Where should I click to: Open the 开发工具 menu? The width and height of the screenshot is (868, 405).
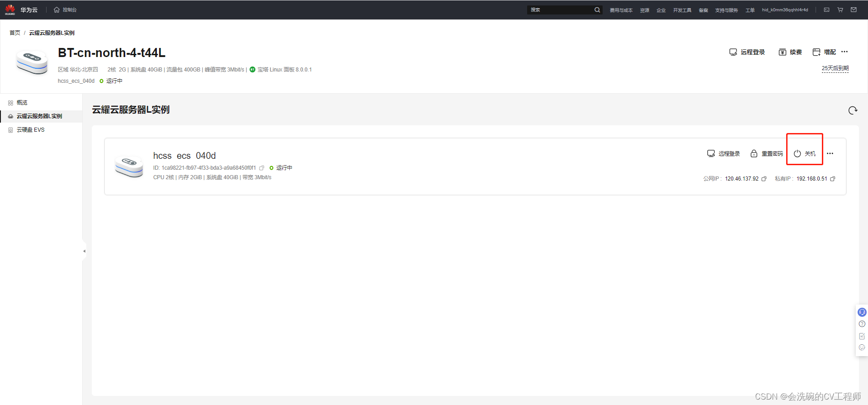tap(682, 10)
